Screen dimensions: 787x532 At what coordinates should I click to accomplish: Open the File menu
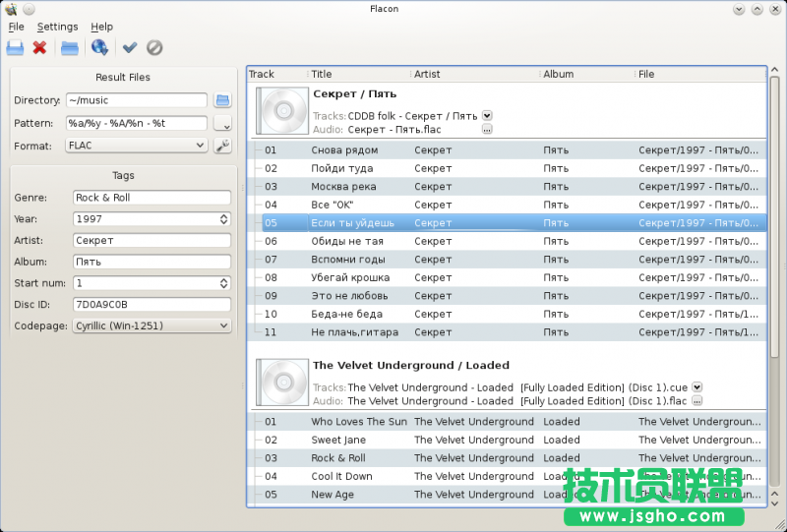(x=17, y=27)
